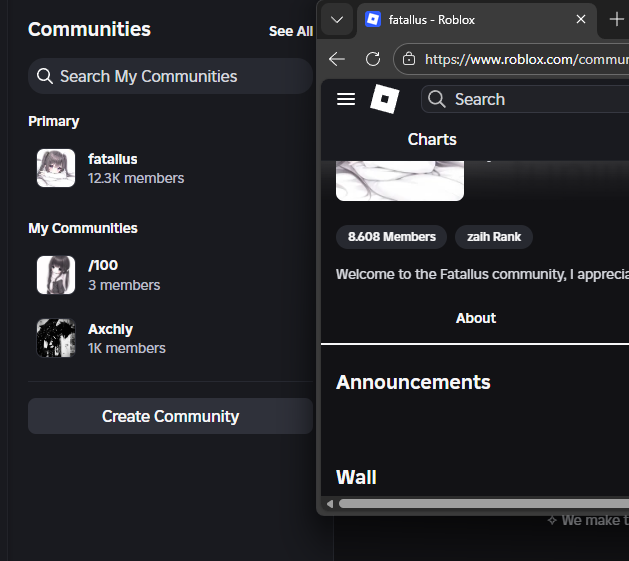Click the roblox.com address bar URL
Viewport: 629px width, 561px height.
pyautogui.click(x=526, y=59)
